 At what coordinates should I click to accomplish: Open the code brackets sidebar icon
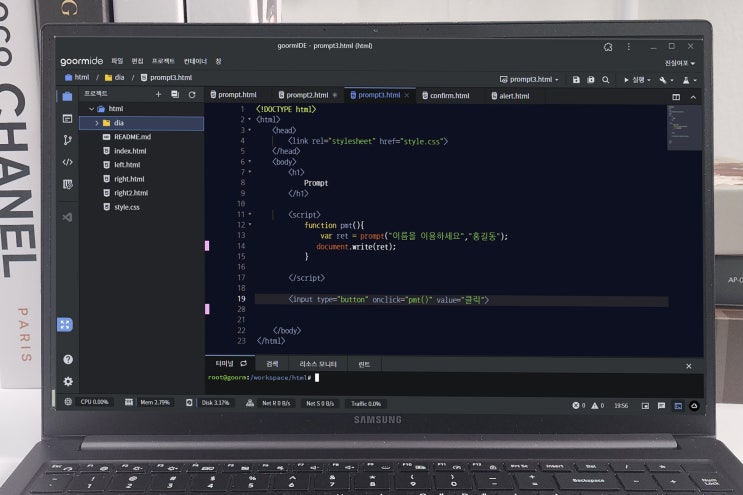point(67,162)
